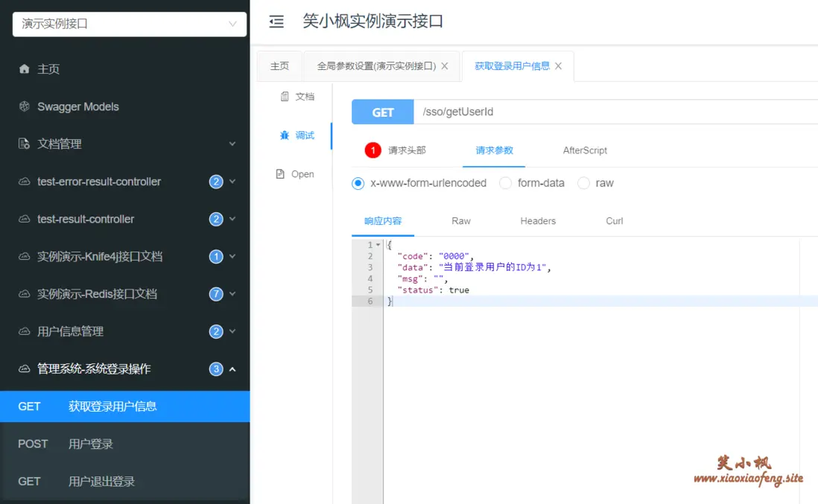Switch to the Raw response tab
The height and width of the screenshot is (504, 818).
coord(461,221)
